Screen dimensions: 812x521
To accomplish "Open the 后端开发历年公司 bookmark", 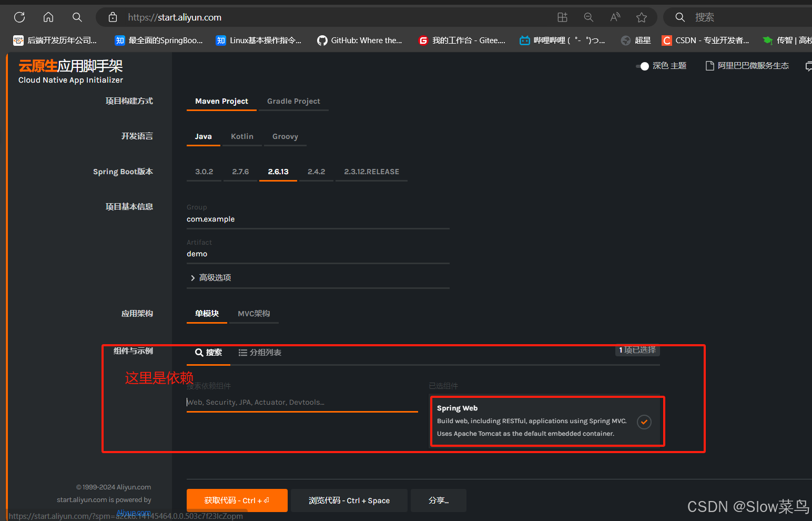I will [55, 41].
